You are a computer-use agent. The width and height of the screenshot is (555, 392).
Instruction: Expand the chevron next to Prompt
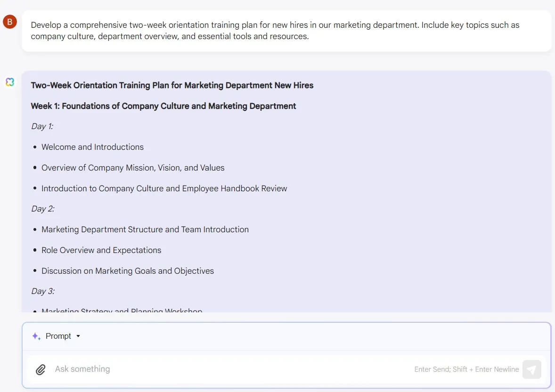(79, 336)
